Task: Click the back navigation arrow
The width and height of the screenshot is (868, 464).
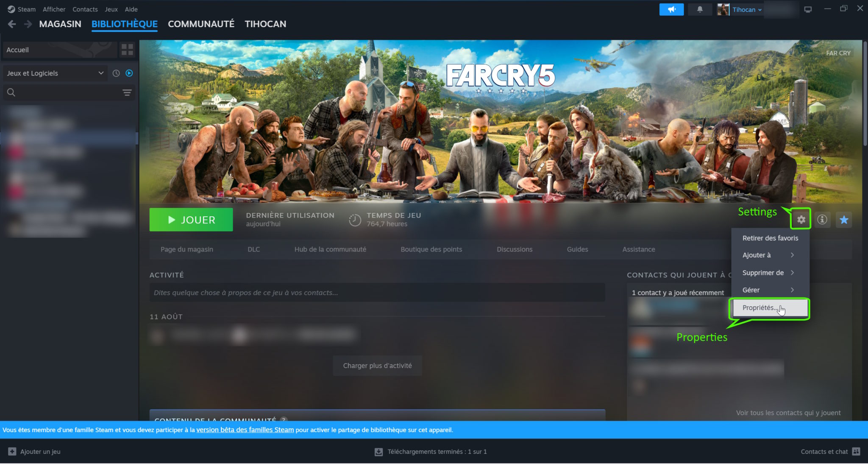Action: click(x=12, y=24)
